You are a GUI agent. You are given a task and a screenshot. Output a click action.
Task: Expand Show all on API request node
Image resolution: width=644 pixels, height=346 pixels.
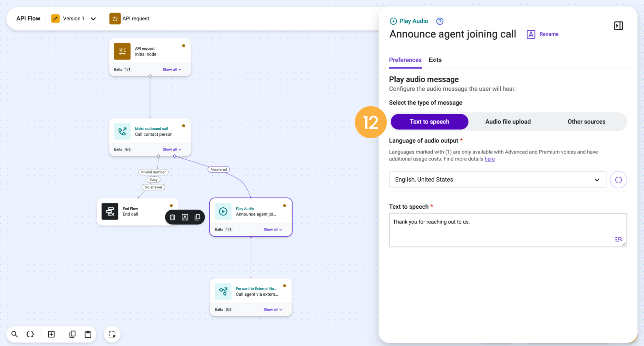point(172,69)
